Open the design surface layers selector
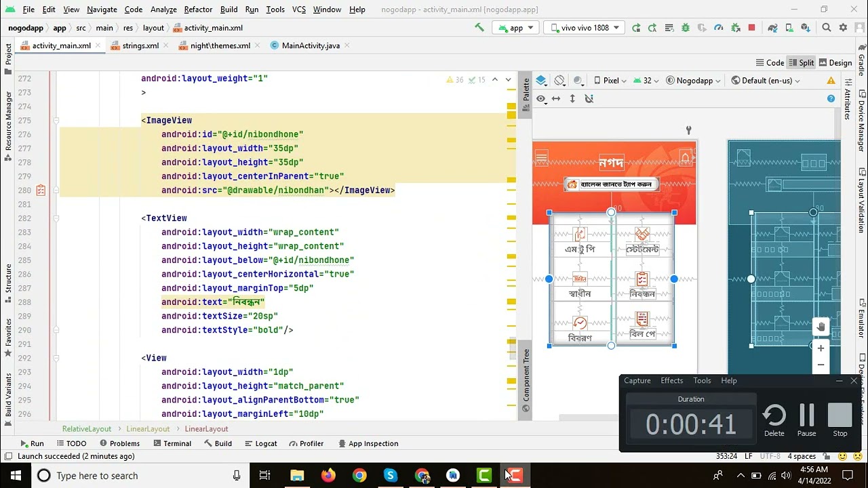 click(x=541, y=80)
